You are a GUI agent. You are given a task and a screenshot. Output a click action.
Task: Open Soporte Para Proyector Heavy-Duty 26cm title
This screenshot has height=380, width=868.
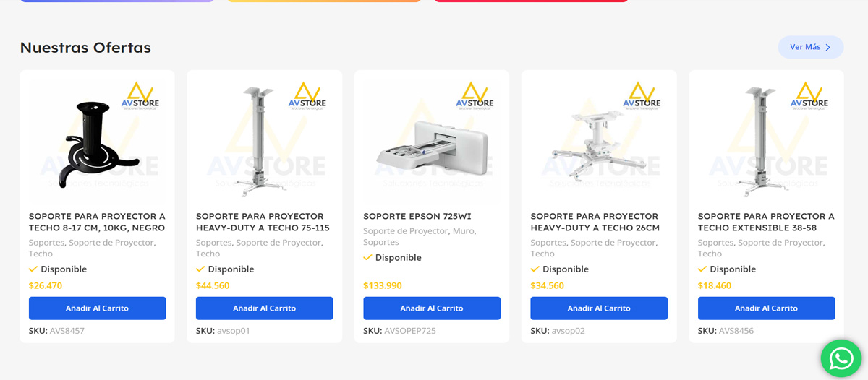point(595,222)
